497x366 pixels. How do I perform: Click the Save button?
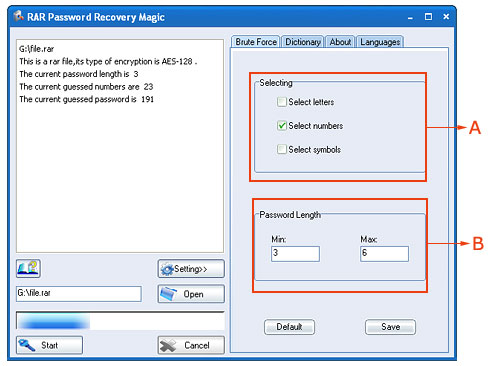click(390, 327)
